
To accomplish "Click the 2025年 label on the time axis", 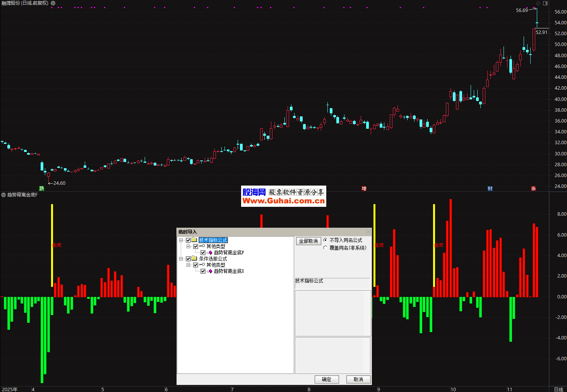I will (x=10, y=389).
